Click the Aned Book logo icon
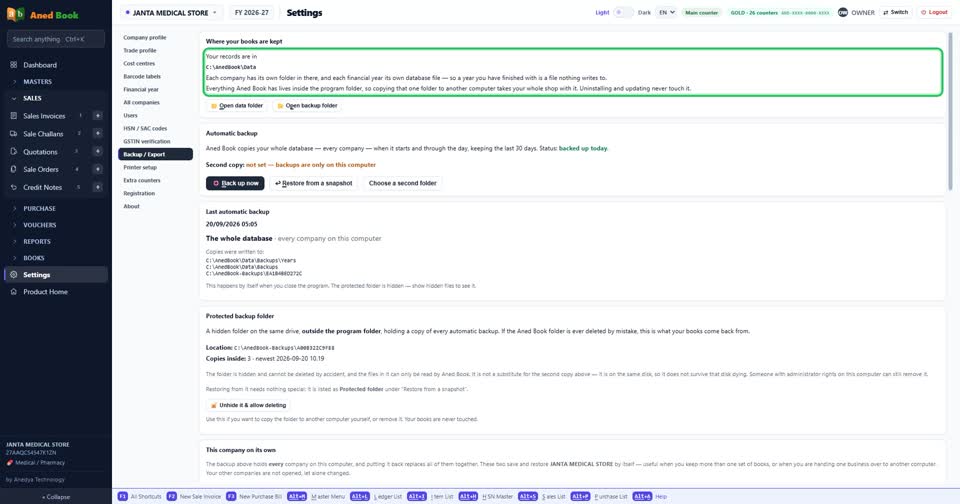This screenshot has height=504, width=960. tap(15, 14)
